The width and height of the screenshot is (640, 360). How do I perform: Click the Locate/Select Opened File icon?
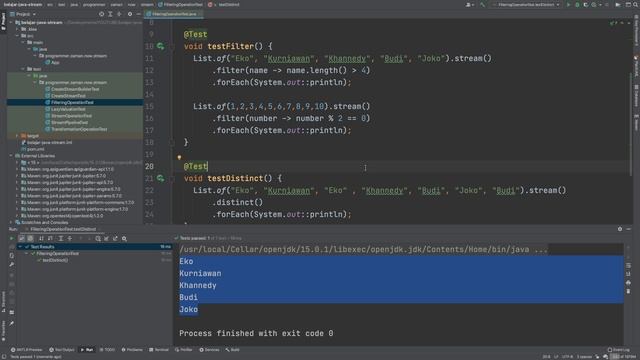pyautogui.click(x=101, y=14)
